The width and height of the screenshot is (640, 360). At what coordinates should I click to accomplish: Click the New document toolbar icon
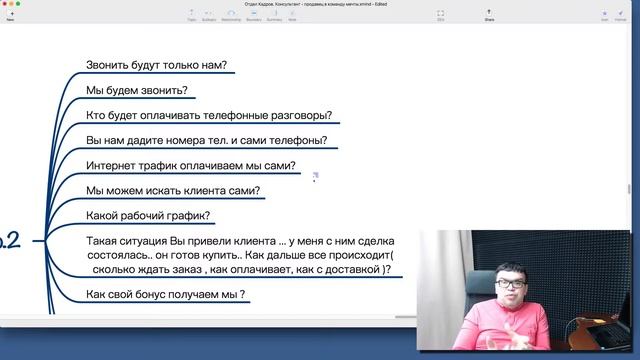point(11,15)
